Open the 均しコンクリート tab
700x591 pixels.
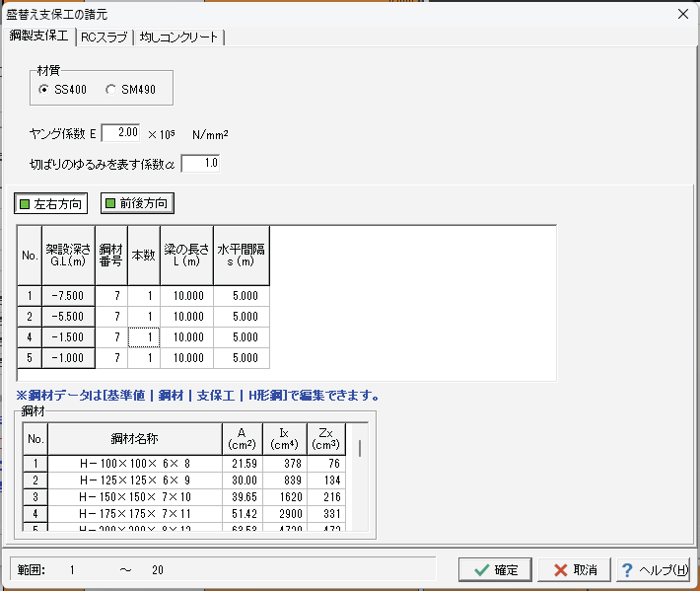(x=178, y=37)
